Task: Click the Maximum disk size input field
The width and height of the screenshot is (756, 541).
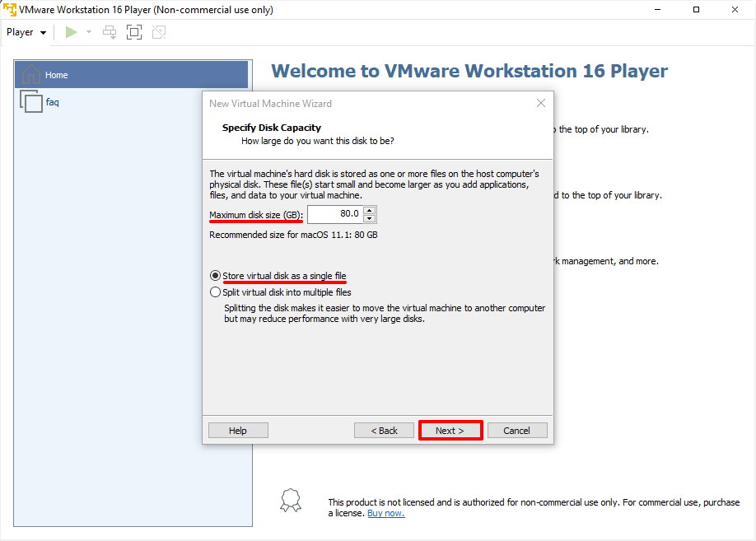Action: (x=334, y=214)
